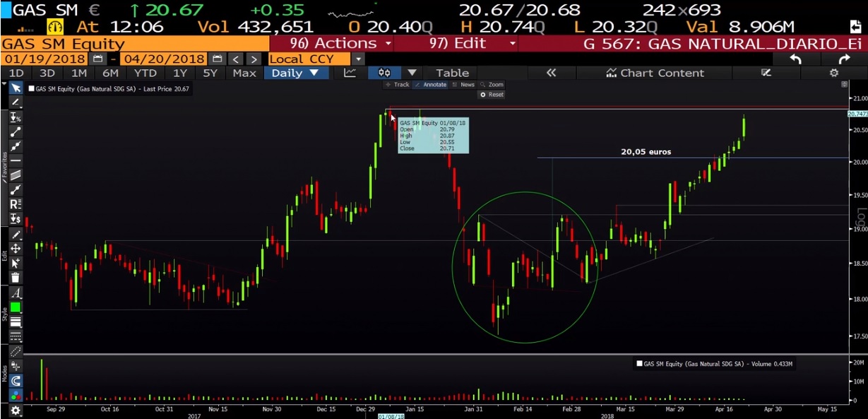Open the line thickness style option
The width and height of the screenshot is (868, 419).
pyautogui.click(x=15, y=322)
